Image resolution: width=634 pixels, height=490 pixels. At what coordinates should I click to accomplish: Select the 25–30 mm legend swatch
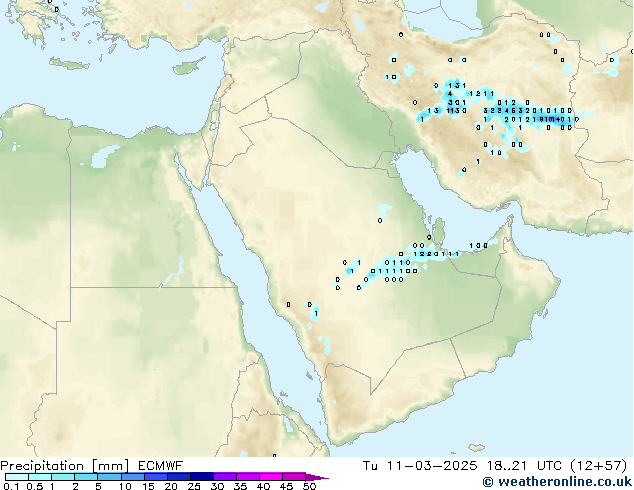point(202,477)
